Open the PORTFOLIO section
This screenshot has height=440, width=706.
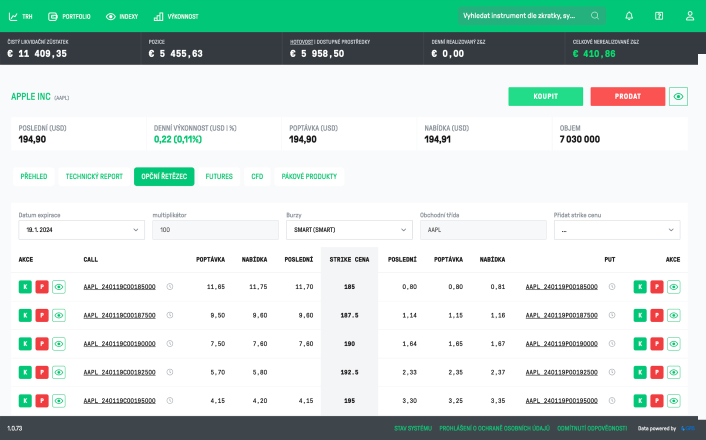coord(69,17)
